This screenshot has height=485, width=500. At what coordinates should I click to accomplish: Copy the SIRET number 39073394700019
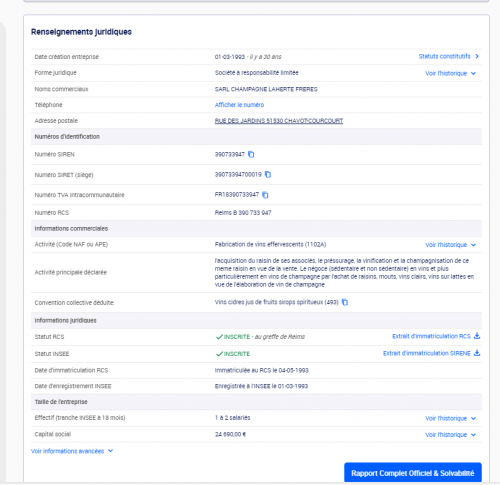(268, 174)
